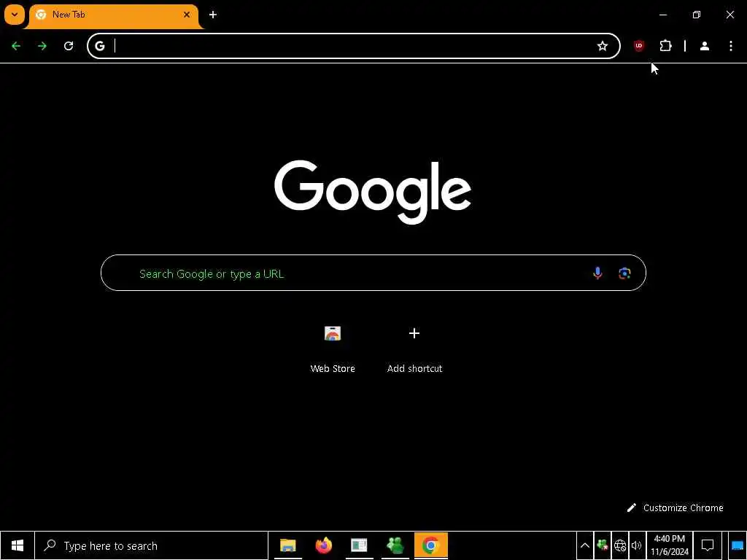Screen dimensions: 747x560
Task: Minimize the Chrome window
Action: click(x=663, y=15)
